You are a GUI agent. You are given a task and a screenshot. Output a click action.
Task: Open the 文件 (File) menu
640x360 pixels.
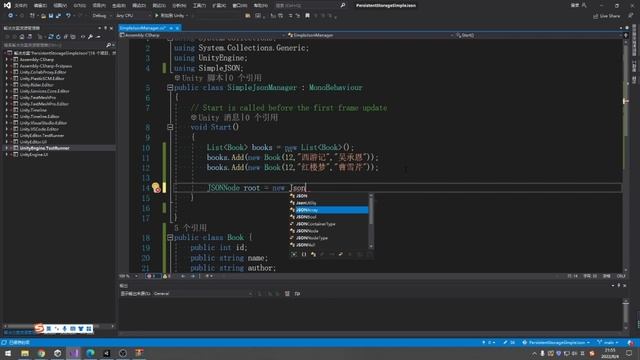click(x=20, y=5)
